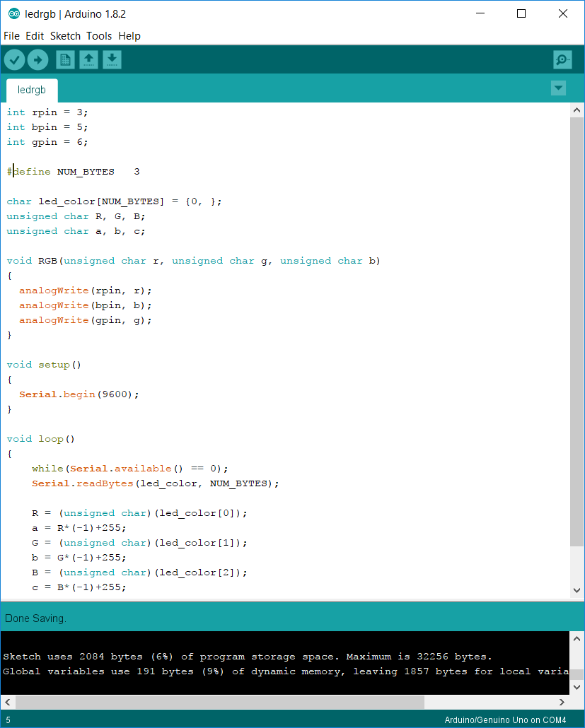Image resolution: width=585 pixels, height=728 pixels.
Task: Click the 'B = (unsigned char)(led_color[2]);' line
Action: click(x=139, y=573)
